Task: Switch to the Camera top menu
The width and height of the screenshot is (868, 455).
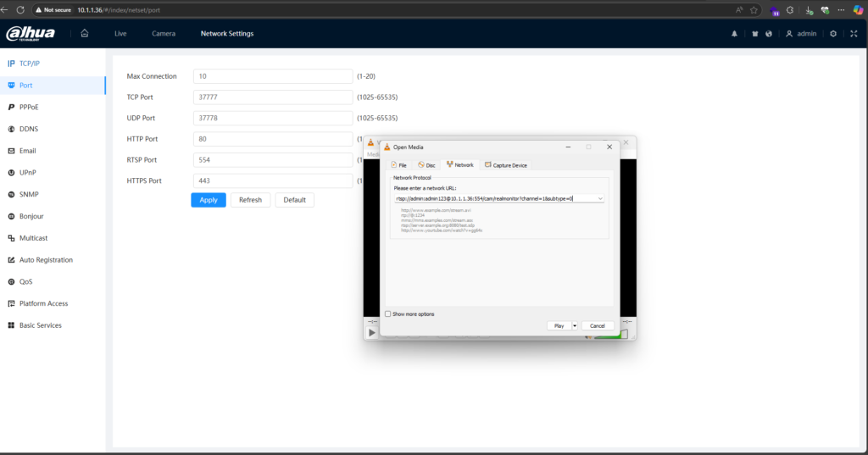Action: [164, 34]
